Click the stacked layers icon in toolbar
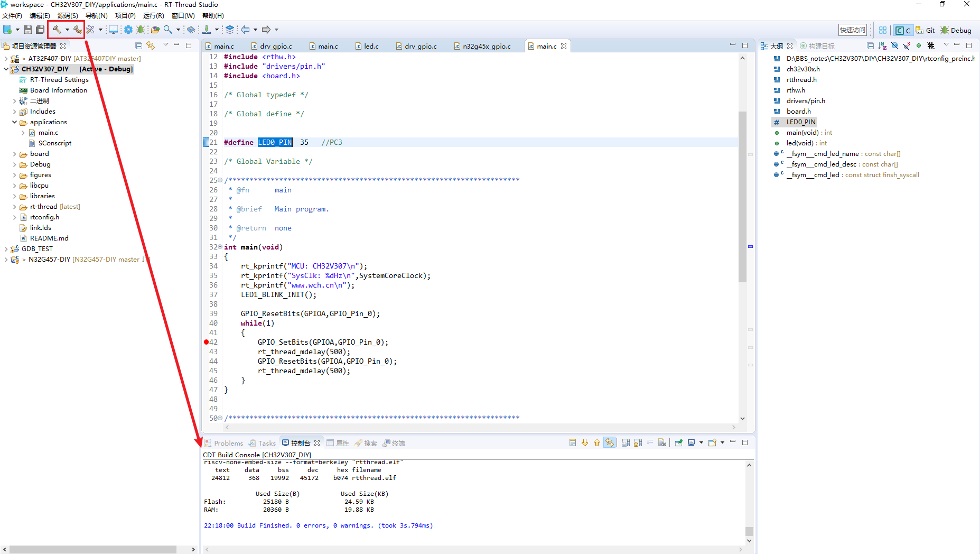Viewport: 980px width, 554px height. click(230, 30)
